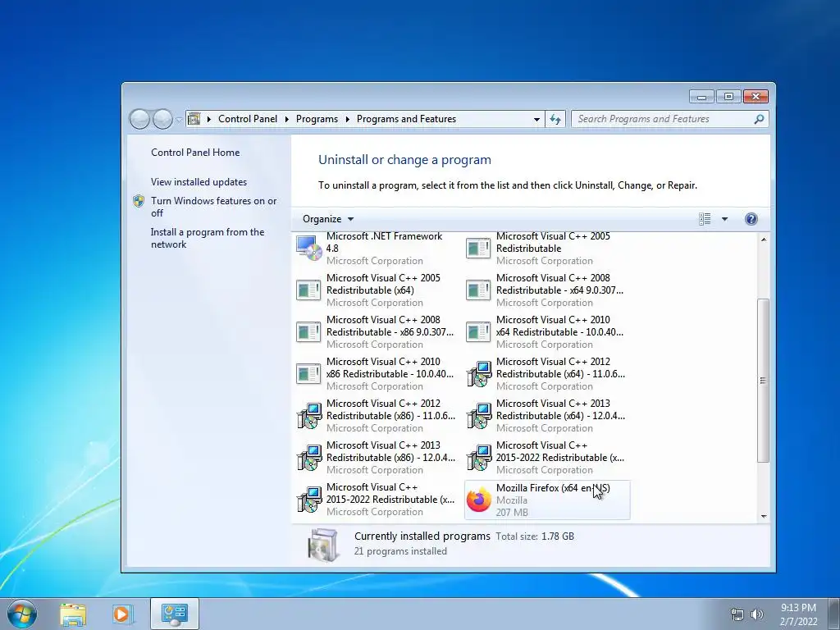Click Install a program from the network

(x=208, y=238)
